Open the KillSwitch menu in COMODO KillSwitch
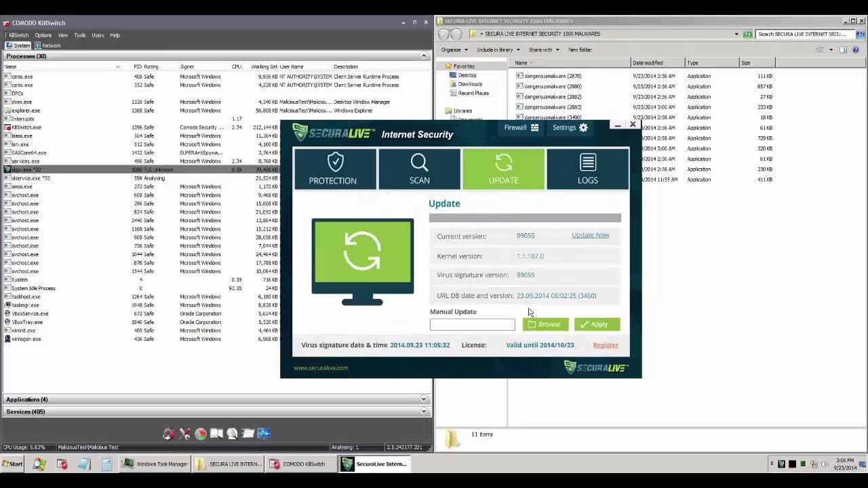The height and width of the screenshot is (488, 868). click(x=18, y=35)
